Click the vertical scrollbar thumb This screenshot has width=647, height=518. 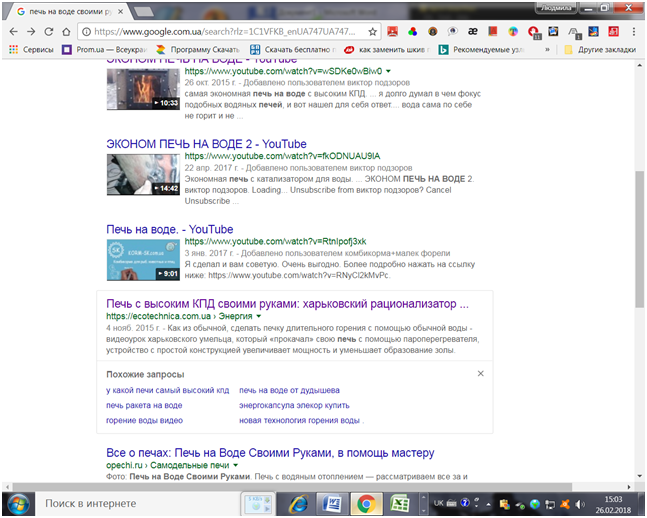(x=640, y=239)
